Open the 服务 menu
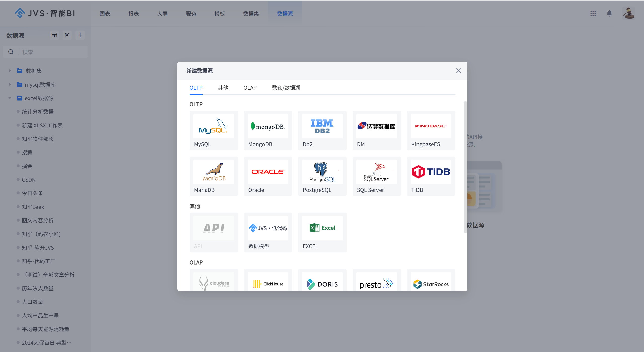This screenshot has width=644, height=352. 191,14
